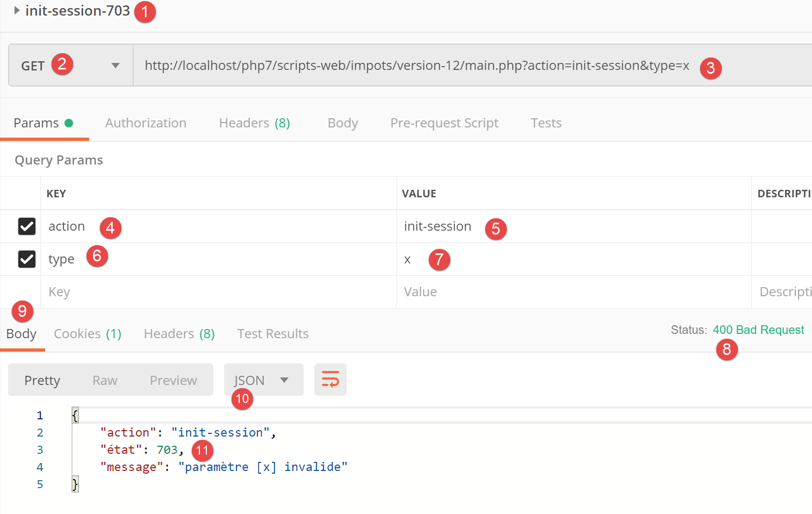Viewport: 812px width, 514px height.
Task: Open the Test Results response tab
Action: pyautogui.click(x=272, y=334)
